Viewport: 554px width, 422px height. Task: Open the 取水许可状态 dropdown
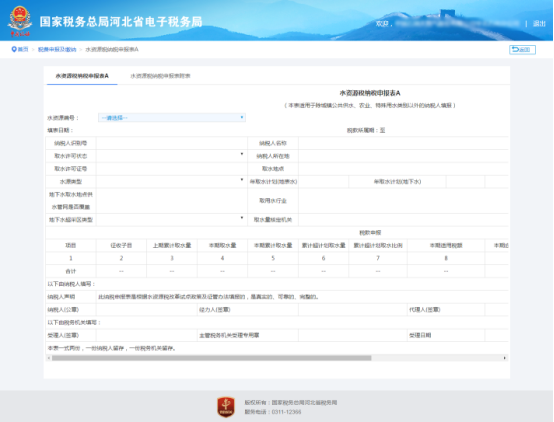(x=172, y=156)
